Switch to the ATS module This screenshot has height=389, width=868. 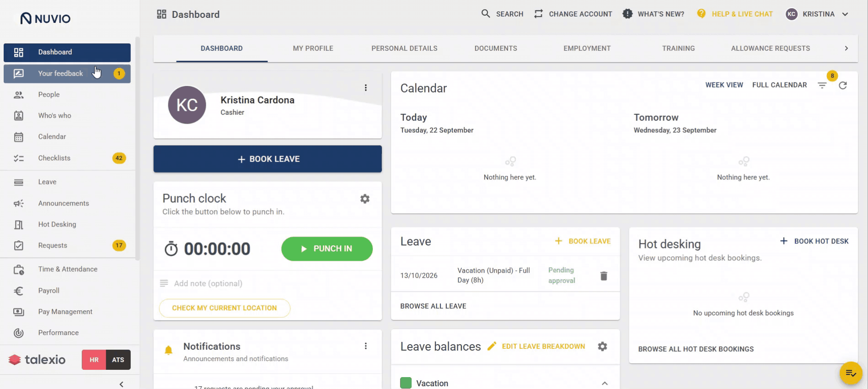[x=118, y=360]
